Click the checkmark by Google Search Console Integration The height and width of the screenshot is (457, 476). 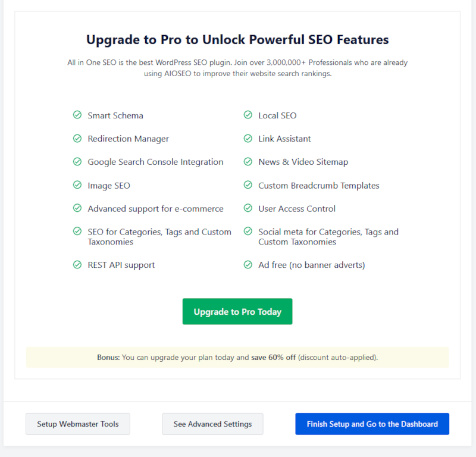tap(77, 161)
